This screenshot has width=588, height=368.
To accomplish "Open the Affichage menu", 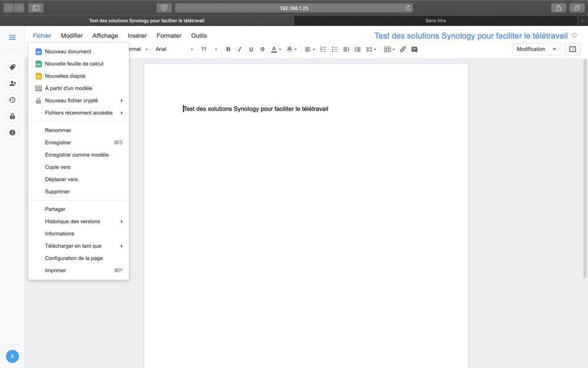I will [105, 36].
